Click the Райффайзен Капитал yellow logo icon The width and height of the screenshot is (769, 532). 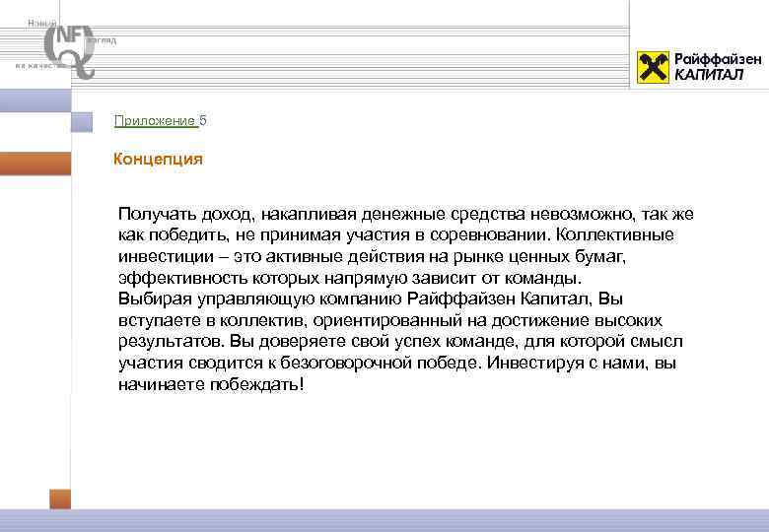[x=654, y=67]
